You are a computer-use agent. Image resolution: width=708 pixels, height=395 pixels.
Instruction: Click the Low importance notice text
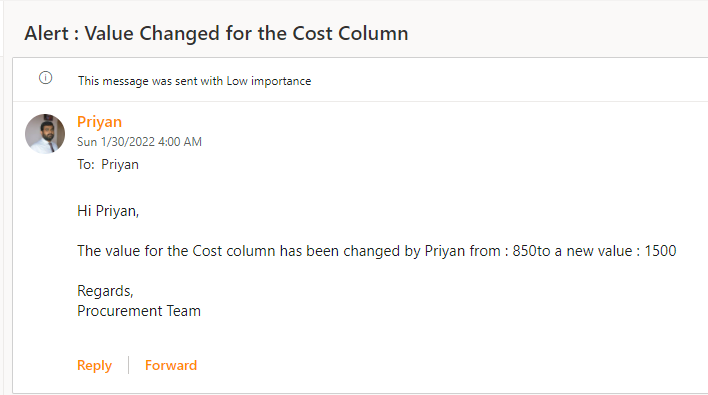point(195,81)
